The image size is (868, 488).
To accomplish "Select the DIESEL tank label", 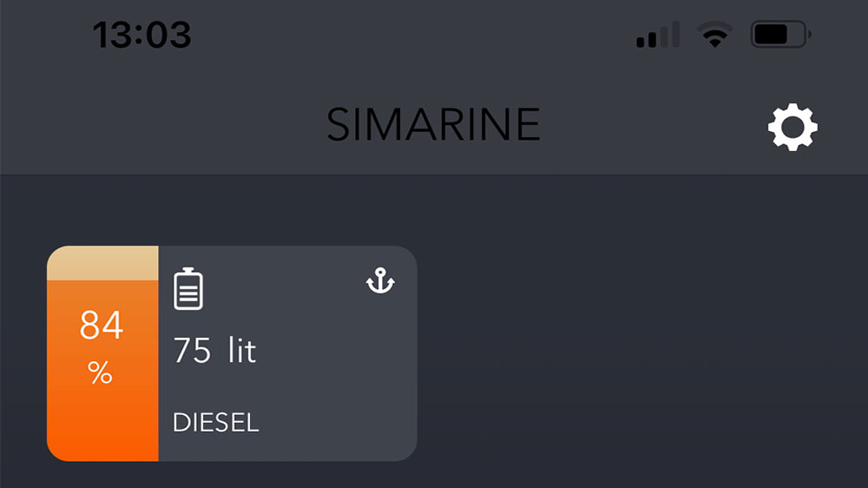I will (216, 423).
